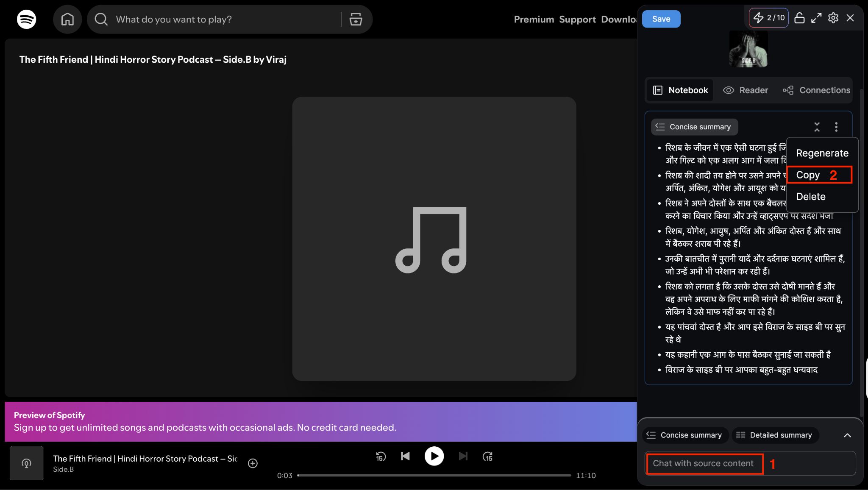Screen dimensions: 868x490
Task: Toggle the panel lock icon
Action: [799, 18]
